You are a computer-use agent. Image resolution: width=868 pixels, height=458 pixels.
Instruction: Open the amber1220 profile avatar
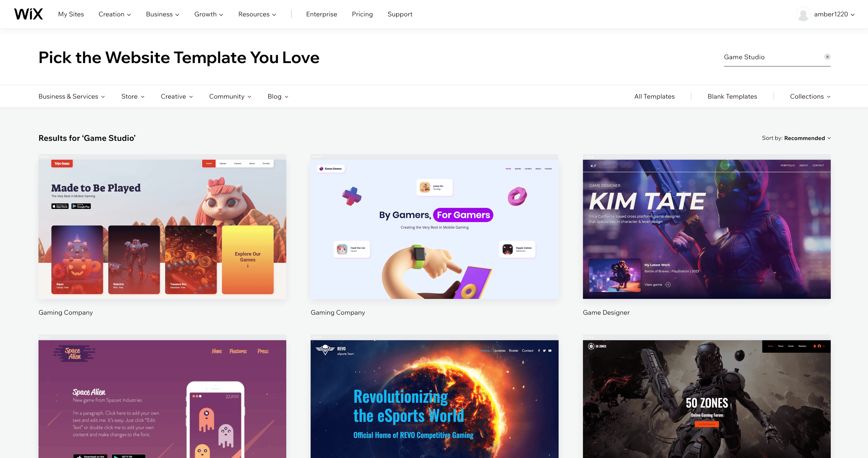tap(803, 14)
